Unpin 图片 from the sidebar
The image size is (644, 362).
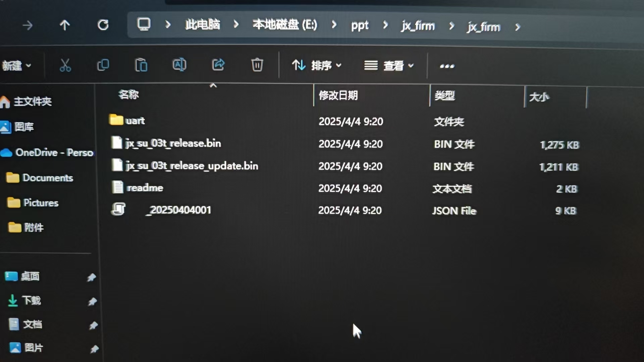pos(93,349)
